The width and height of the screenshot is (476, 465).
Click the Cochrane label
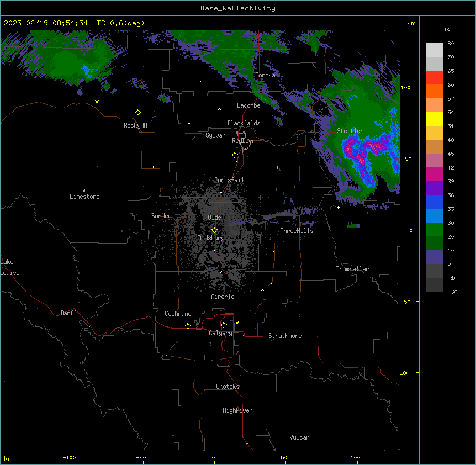[178, 314]
